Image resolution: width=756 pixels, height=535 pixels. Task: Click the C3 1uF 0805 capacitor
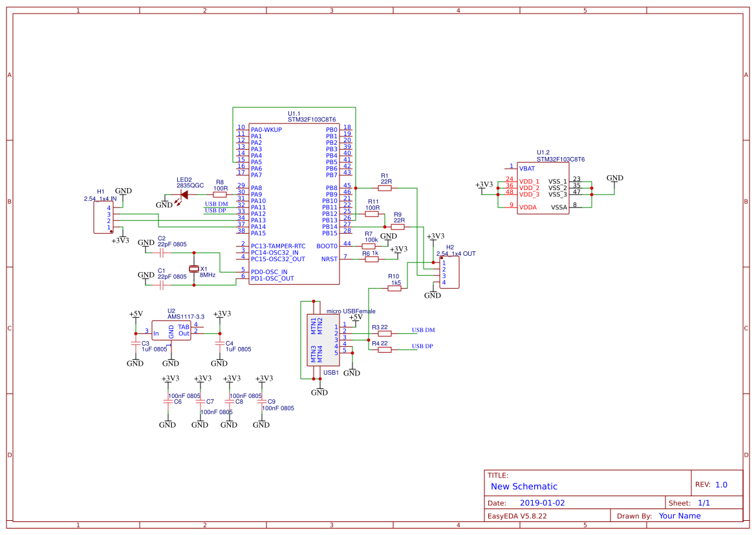(135, 343)
